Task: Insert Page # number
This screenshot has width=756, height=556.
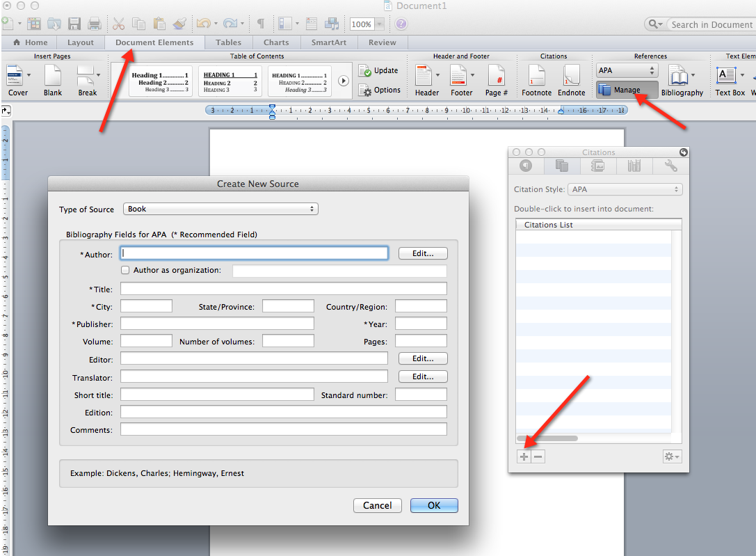Action: [x=496, y=80]
